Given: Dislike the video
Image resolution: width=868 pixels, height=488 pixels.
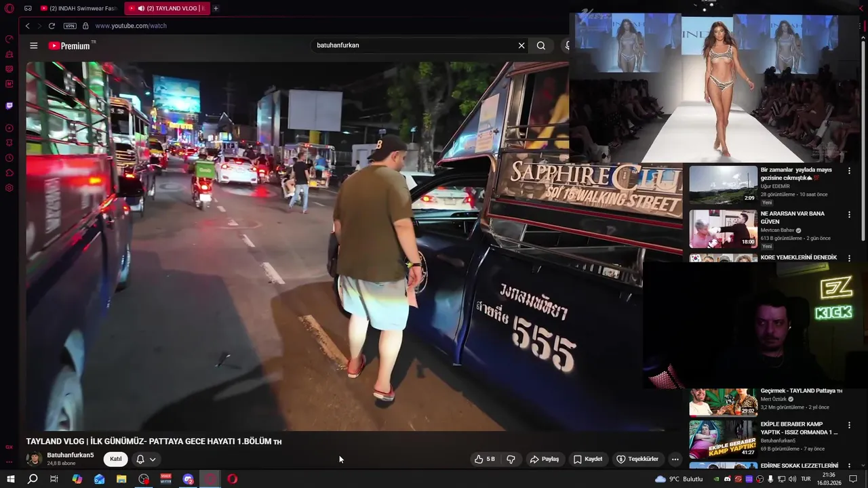Looking at the screenshot, I should (511, 459).
